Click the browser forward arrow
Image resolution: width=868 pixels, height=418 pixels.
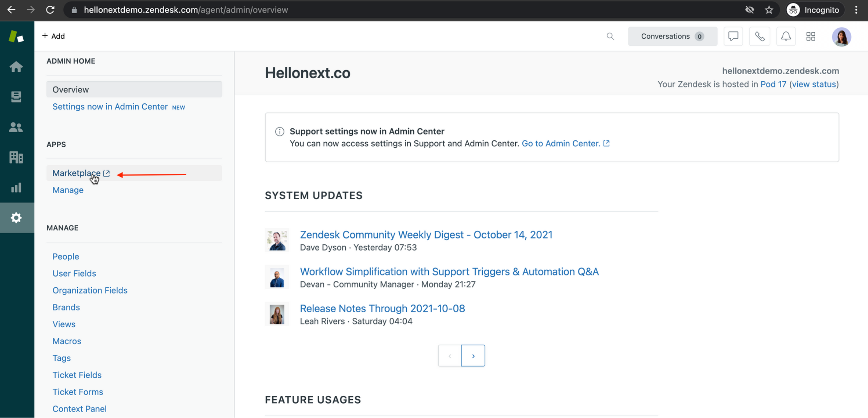click(x=30, y=10)
